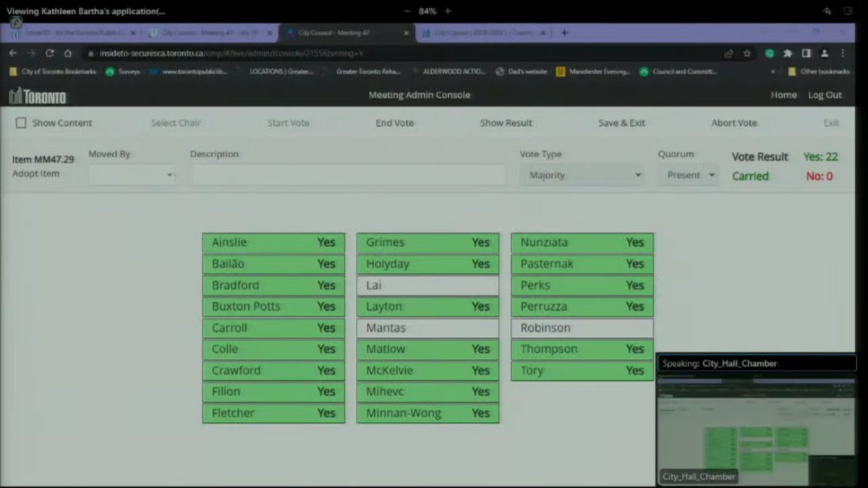Select the Nunziata vote tile

[582, 243]
